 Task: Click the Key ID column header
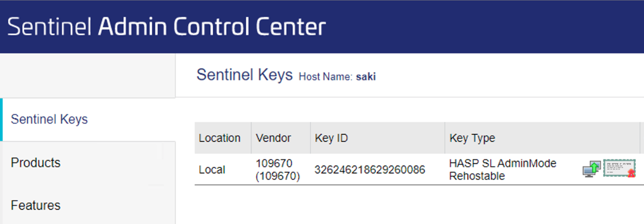(x=331, y=138)
